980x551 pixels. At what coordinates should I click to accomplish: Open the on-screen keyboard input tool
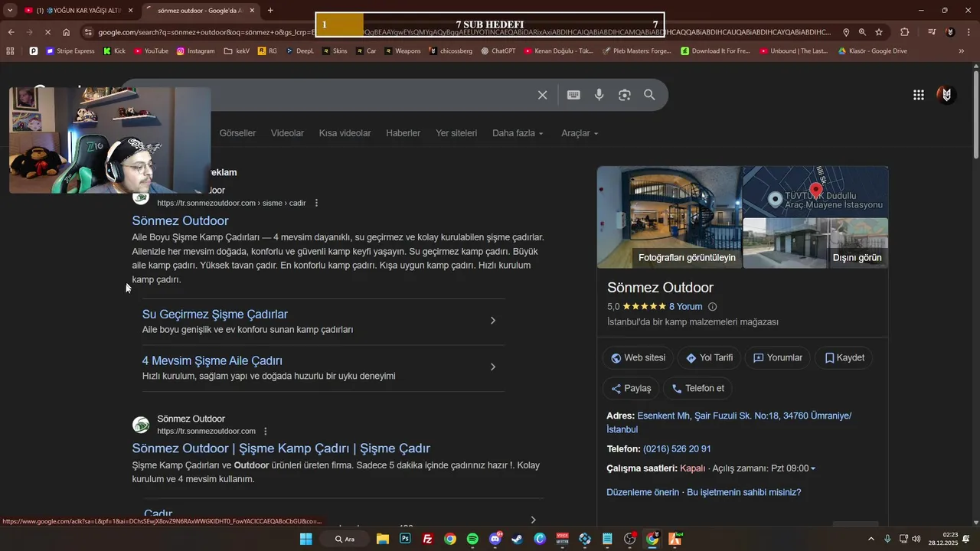point(573,95)
